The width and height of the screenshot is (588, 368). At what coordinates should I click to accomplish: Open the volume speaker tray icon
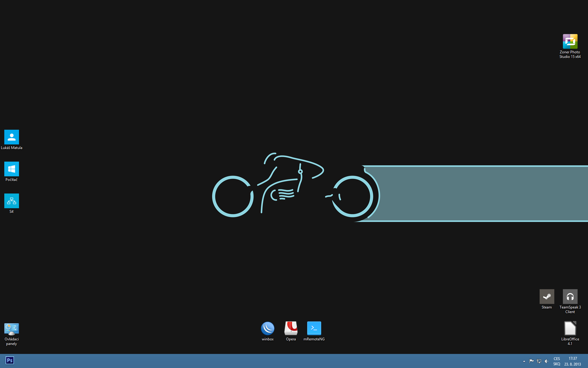pyautogui.click(x=547, y=361)
